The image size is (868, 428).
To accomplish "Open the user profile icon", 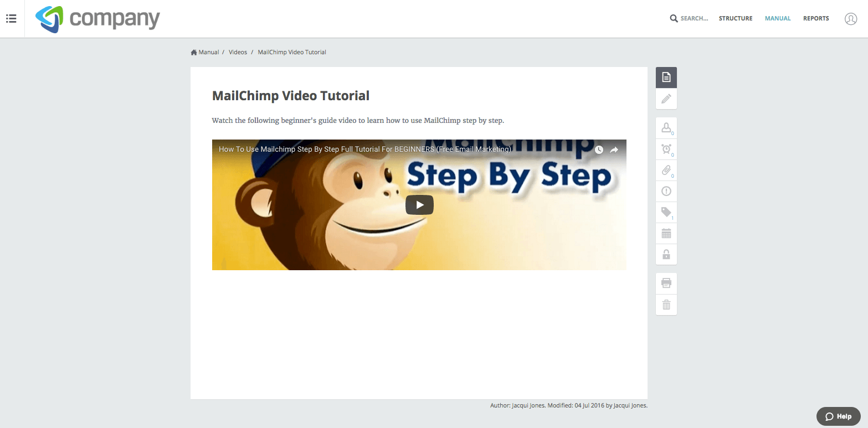I will (850, 19).
